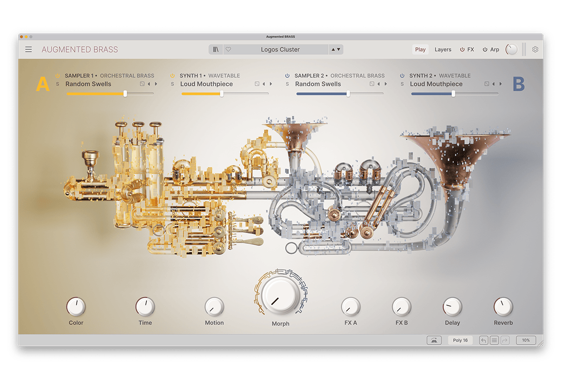Open the settings gear panel
Image resolution: width=562 pixels, height=392 pixels.
[x=535, y=49]
